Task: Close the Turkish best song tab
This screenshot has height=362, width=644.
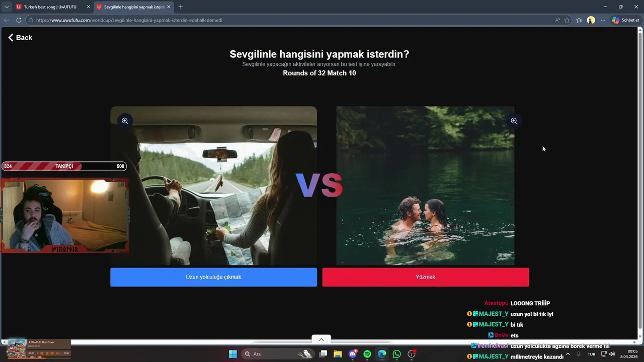Action: point(88,7)
